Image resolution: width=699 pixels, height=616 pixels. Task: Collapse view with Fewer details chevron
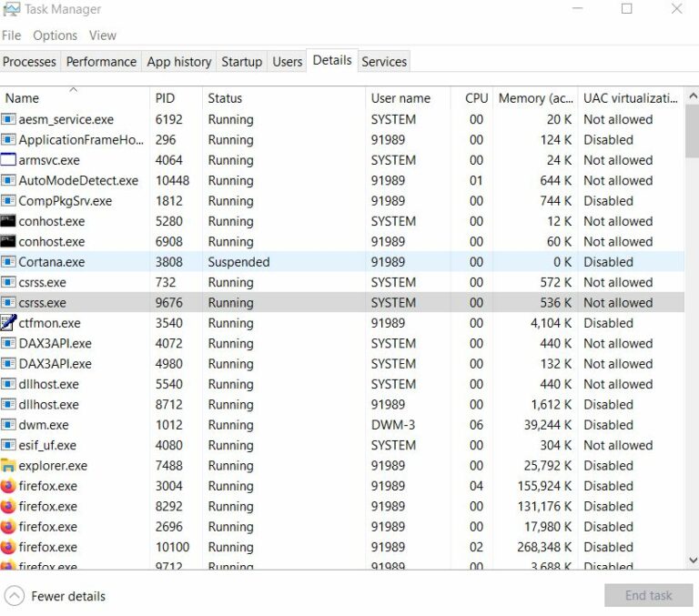coord(15,596)
